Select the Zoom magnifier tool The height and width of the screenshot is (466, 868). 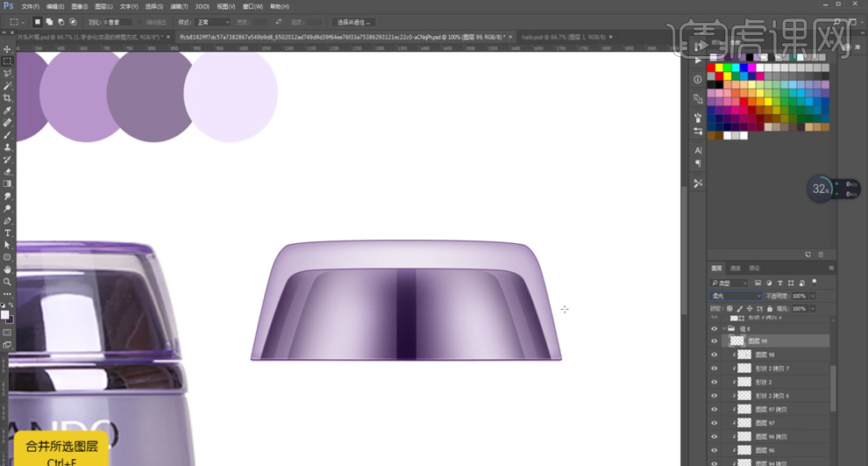[x=7, y=283]
